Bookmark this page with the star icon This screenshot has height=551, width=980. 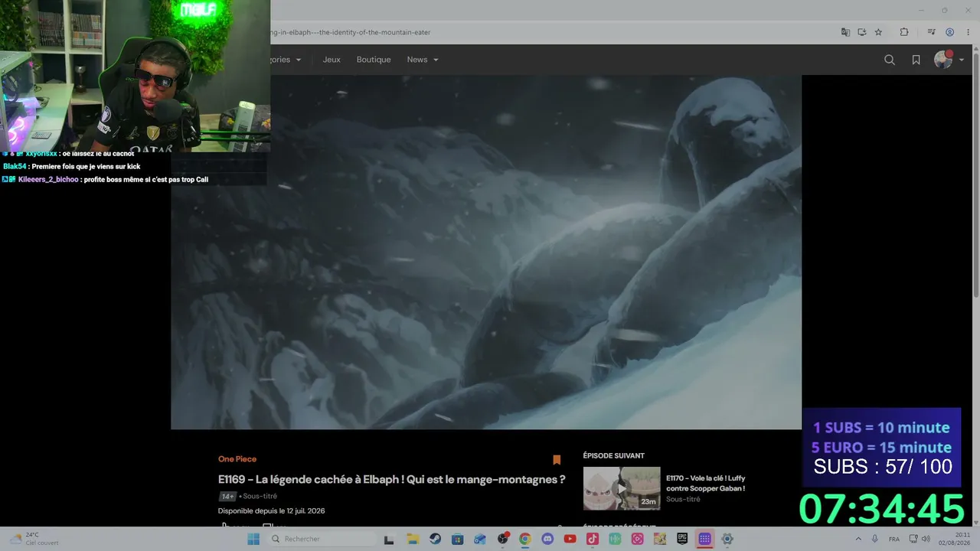tap(878, 32)
